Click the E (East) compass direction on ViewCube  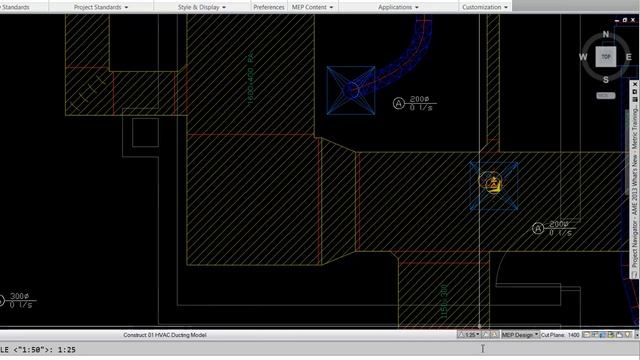(x=629, y=57)
